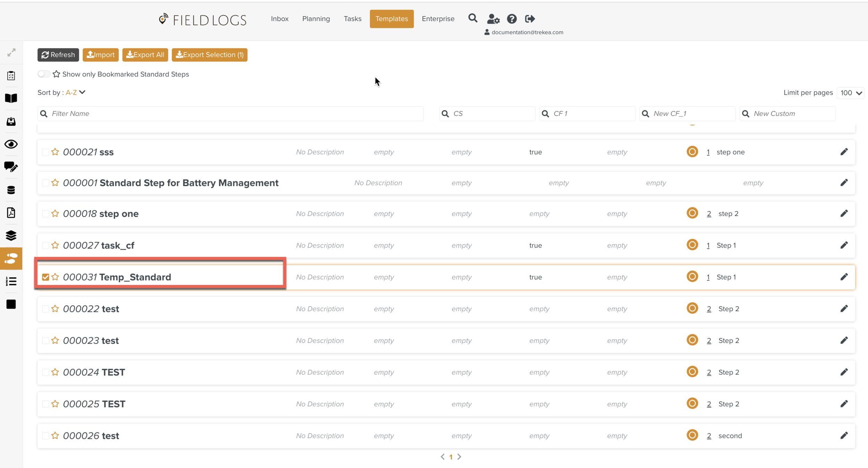Edit Temp_Standard using its pencil icon
The height and width of the screenshot is (468, 868).
pyautogui.click(x=844, y=277)
